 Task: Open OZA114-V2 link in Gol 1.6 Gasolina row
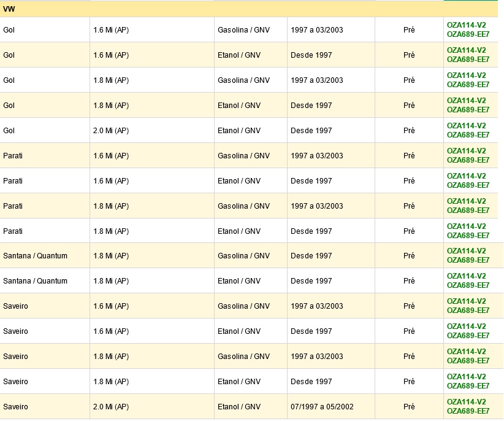click(466, 25)
